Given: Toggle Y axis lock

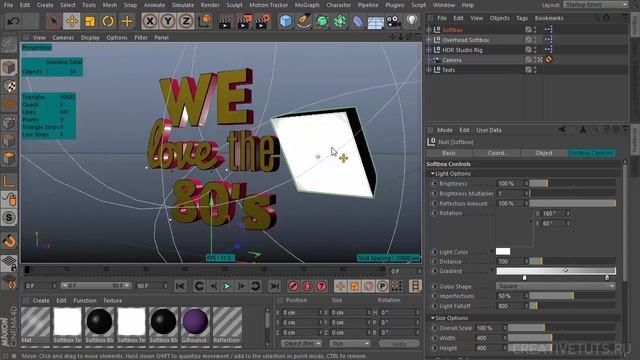Looking at the screenshot, I should (168, 21).
